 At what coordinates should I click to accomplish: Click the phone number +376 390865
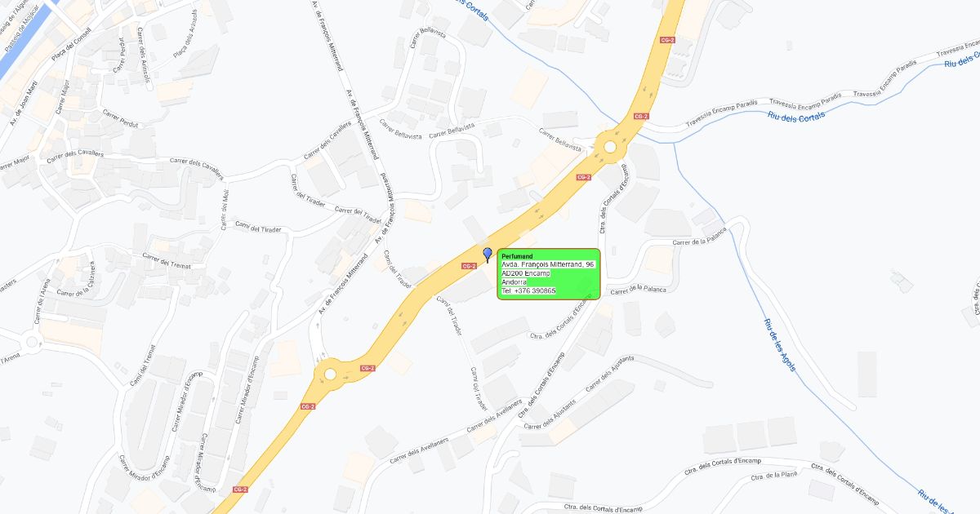pyautogui.click(x=528, y=290)
